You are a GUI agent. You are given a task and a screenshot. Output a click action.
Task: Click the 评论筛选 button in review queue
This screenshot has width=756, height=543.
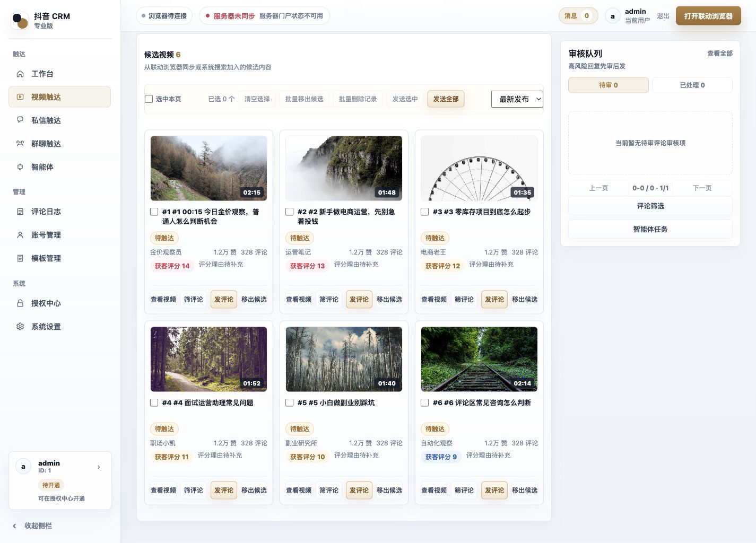[650, 206]
